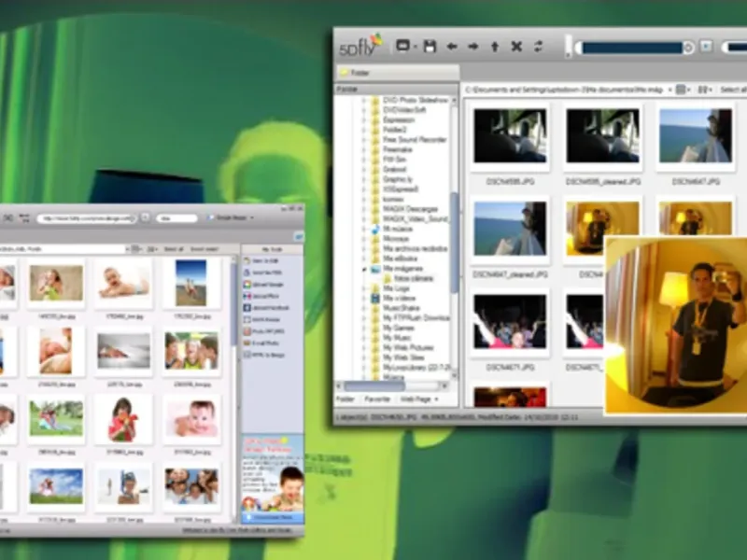The width and height of the screenshot is (747, 560).
Task: Open the DSCN4595.JPG thumbnail
Action: pyautogui.click(x=510, y=136)
